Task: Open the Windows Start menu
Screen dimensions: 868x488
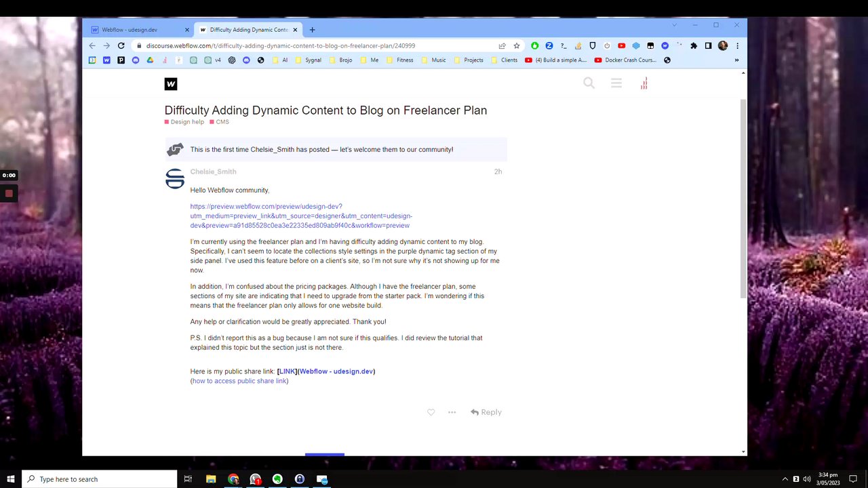Action: [x=11, y=479]
